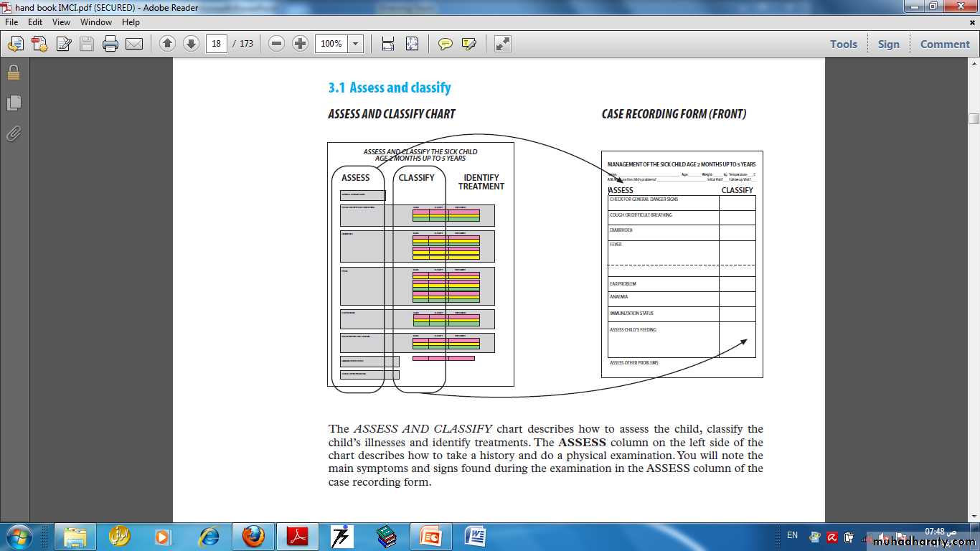Open the Tools pane
This screenshot has width=980, height=551.
coord(844,44)
